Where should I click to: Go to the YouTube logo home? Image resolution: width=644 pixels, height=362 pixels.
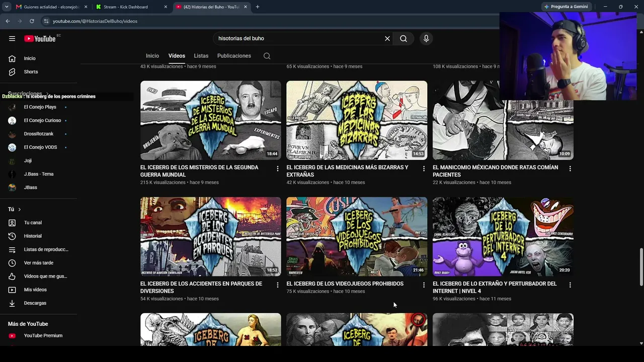tap(40, 39)
